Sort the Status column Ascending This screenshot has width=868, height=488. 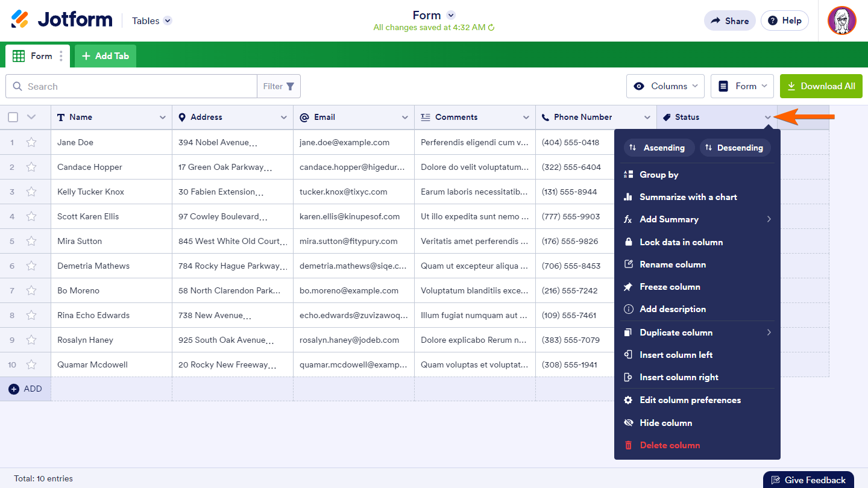tap(658, 148)
